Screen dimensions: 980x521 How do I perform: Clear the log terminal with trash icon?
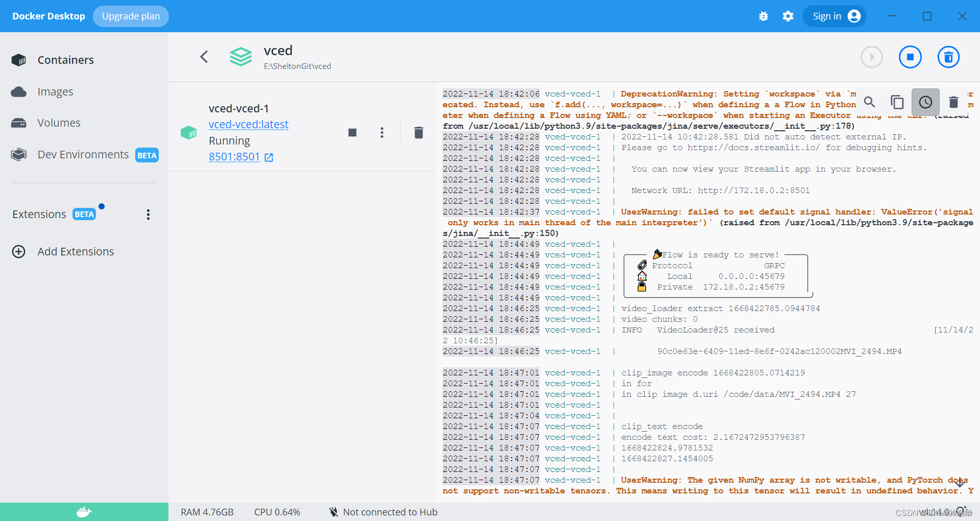pos(953,102)
